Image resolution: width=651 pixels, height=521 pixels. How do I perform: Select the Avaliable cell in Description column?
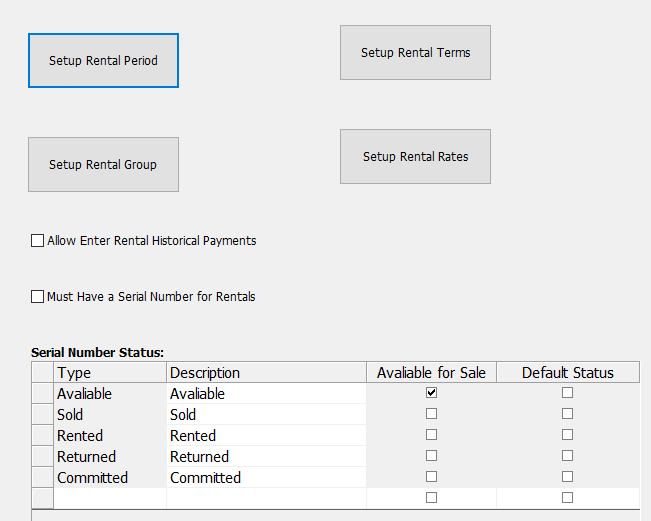click(x=266, y=394)
